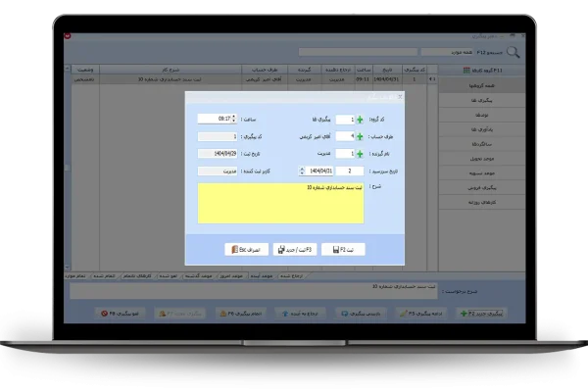Select کارهای روزانه in the right sidebar
The width and height of the screenshot is (588, 392).
pos(482,202)
